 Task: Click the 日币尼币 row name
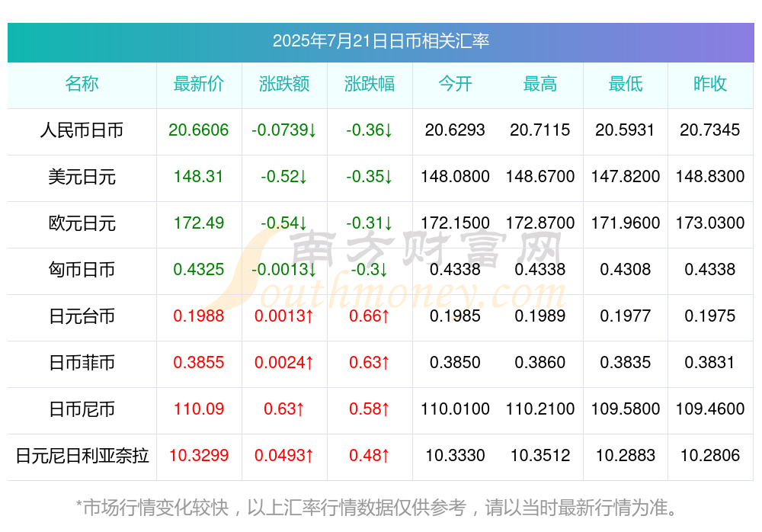pyautogui.click(x=82, y=409)
